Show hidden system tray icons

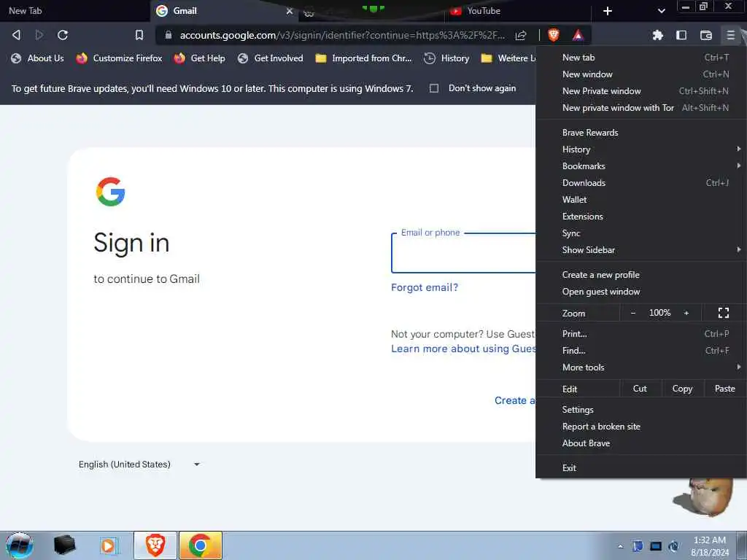pos(620,546)
